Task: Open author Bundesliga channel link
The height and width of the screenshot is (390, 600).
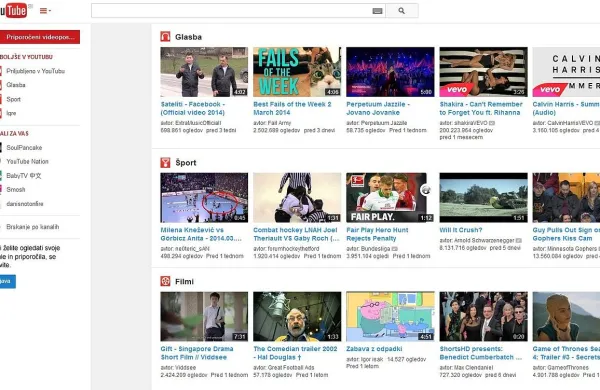Action: (375, 249)
